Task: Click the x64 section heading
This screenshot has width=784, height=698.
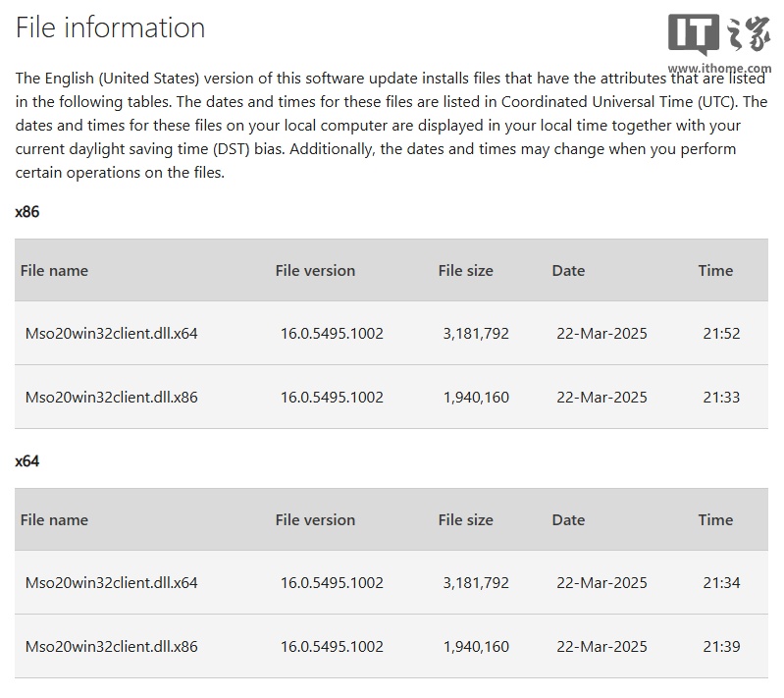Action: (x=27, y=460)
